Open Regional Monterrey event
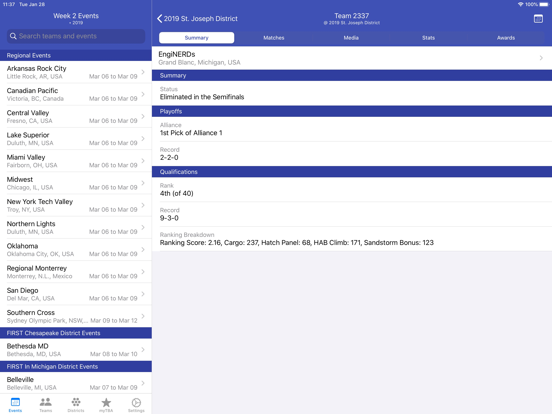This screenshot has width=552, height=414. (x=76, y=272)
